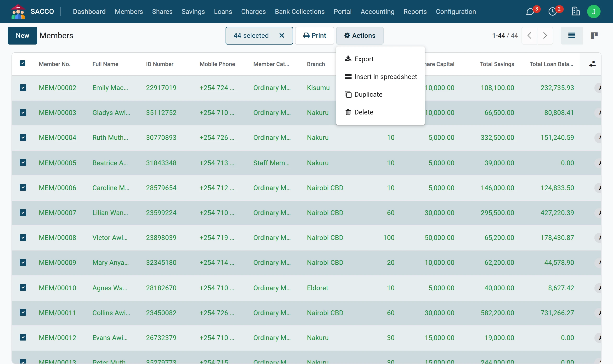The width and height of the screenshot is (613, 364).
Task: Open optional columns adjust icon
Action: coord(592,64)
